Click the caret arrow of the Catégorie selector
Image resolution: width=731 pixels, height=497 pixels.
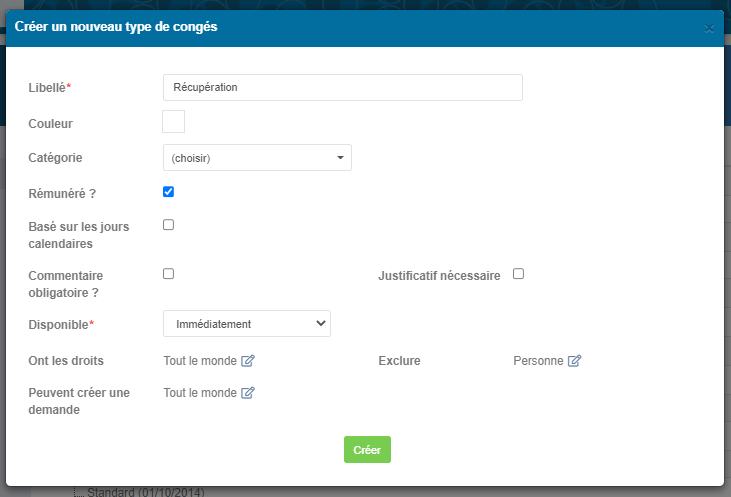pyautogui.click(x=340, y=158)
